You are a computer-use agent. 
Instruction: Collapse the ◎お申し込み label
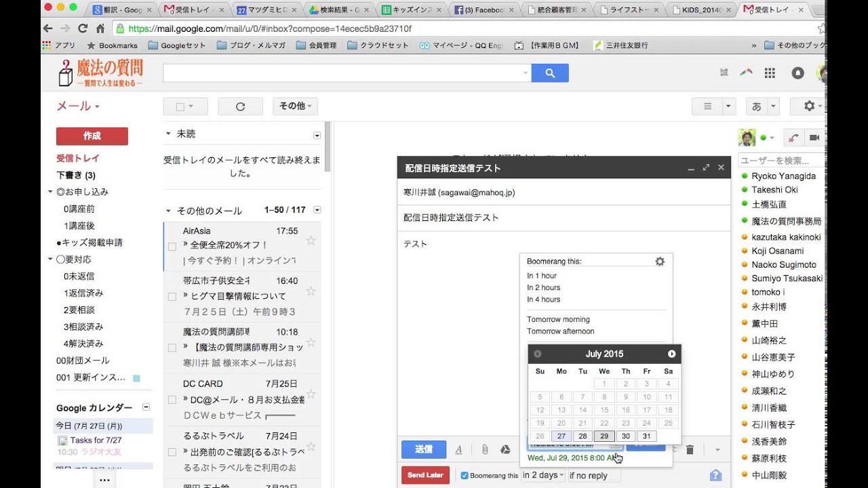pos(51,192)
